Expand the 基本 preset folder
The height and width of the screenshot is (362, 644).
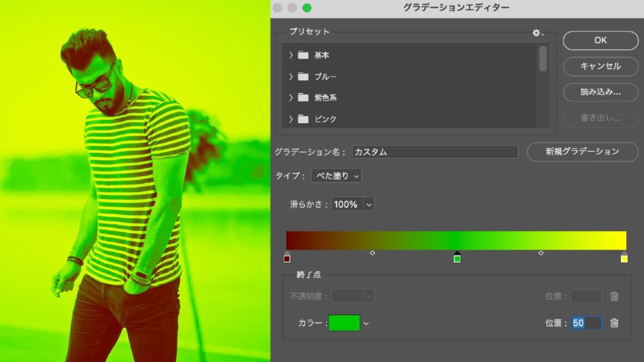290,55
